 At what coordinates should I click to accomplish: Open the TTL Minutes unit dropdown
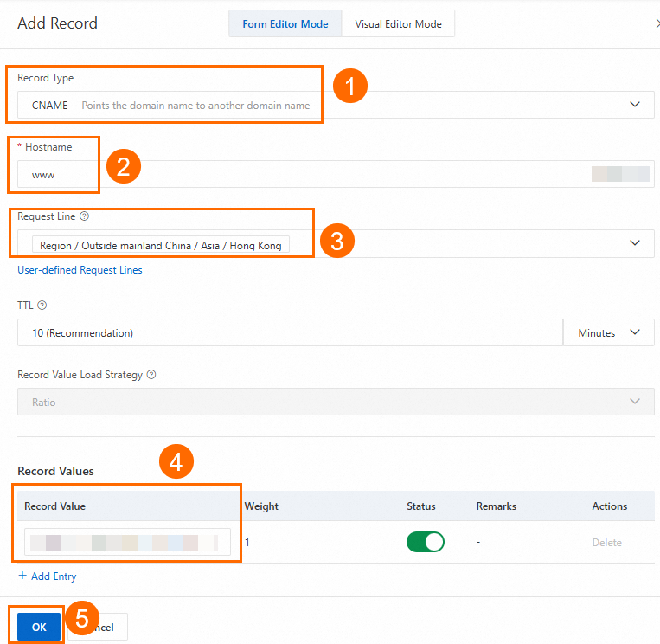click(608, 332)
